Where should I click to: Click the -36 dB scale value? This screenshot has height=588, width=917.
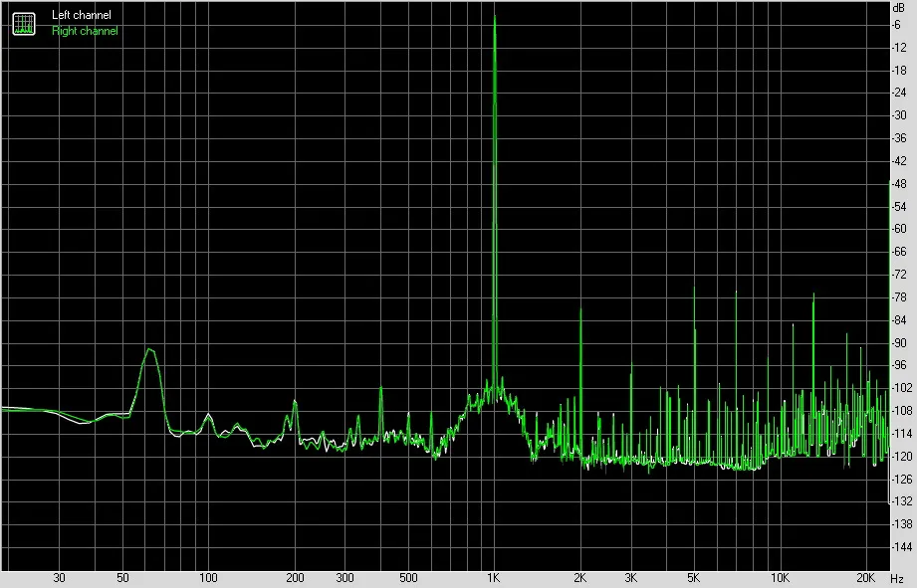point(899,138)
